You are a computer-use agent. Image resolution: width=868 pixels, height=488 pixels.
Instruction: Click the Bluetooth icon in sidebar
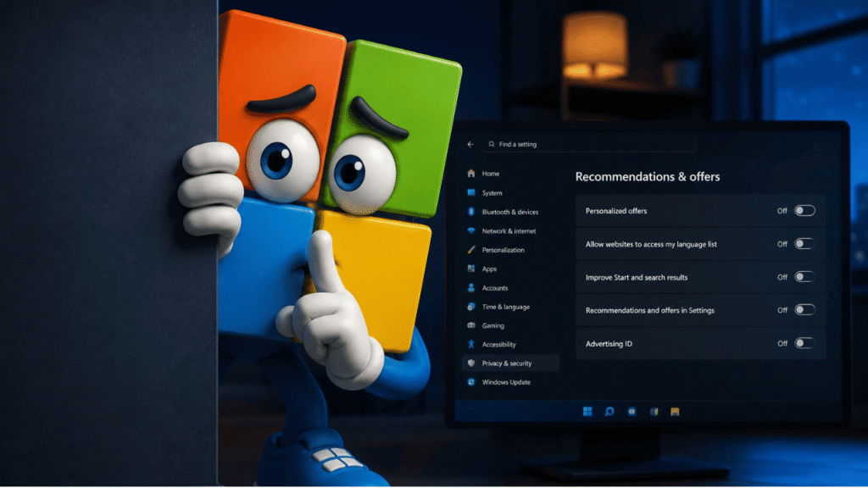tap(471, 212)
